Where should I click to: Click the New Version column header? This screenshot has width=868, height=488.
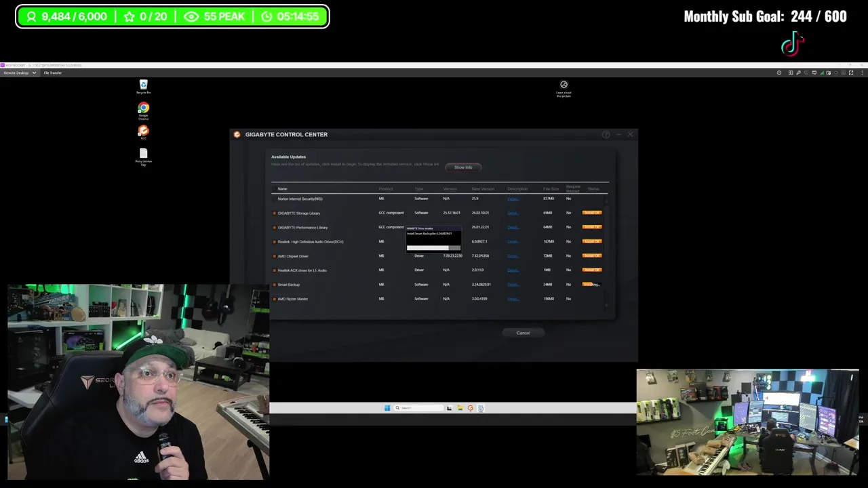(483, 188)
